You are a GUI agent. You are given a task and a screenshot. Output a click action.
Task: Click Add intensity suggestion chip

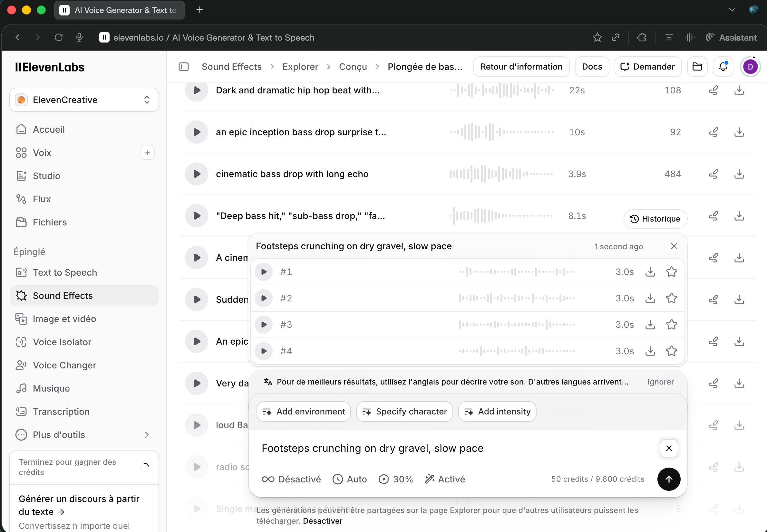497,411
